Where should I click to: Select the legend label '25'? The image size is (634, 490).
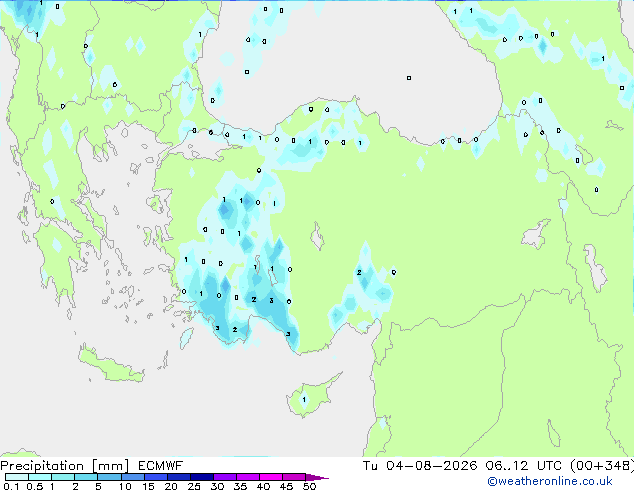point(194,486)
